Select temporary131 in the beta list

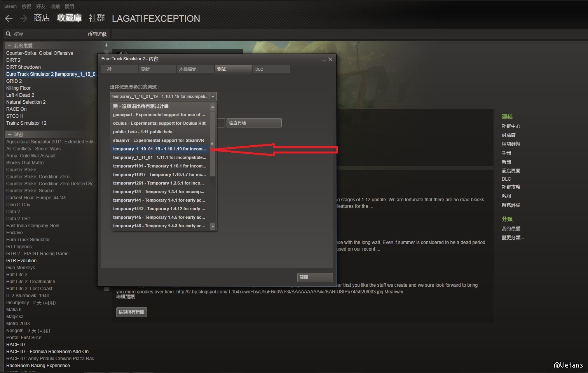pyautogui.click(x=160, y=192)
